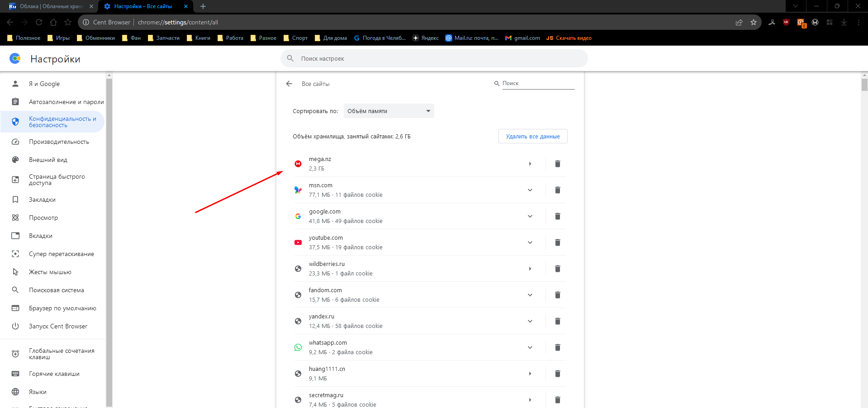The width and height of the screenshot is (868, 408).
Task: Click the browser reload button
Action: 39,22
